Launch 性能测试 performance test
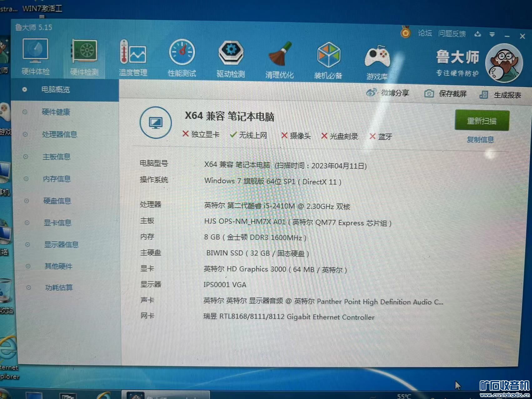 [182, 58]
